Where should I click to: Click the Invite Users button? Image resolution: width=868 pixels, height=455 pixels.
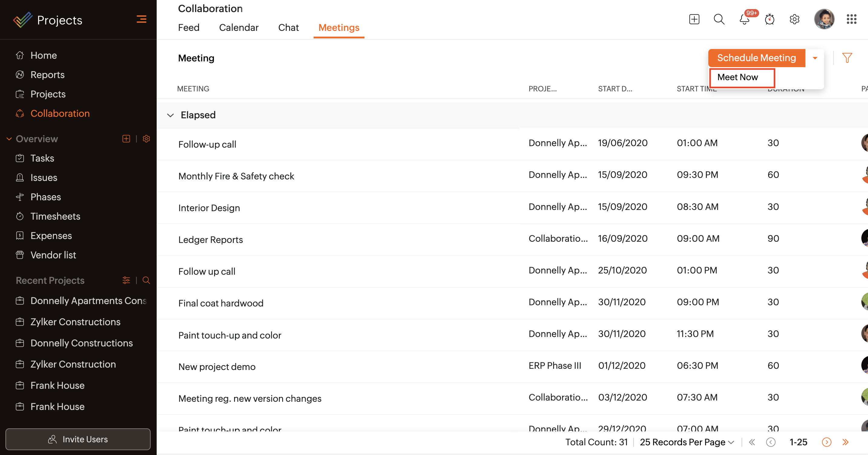pyautogui.click(x=78, y=439)
